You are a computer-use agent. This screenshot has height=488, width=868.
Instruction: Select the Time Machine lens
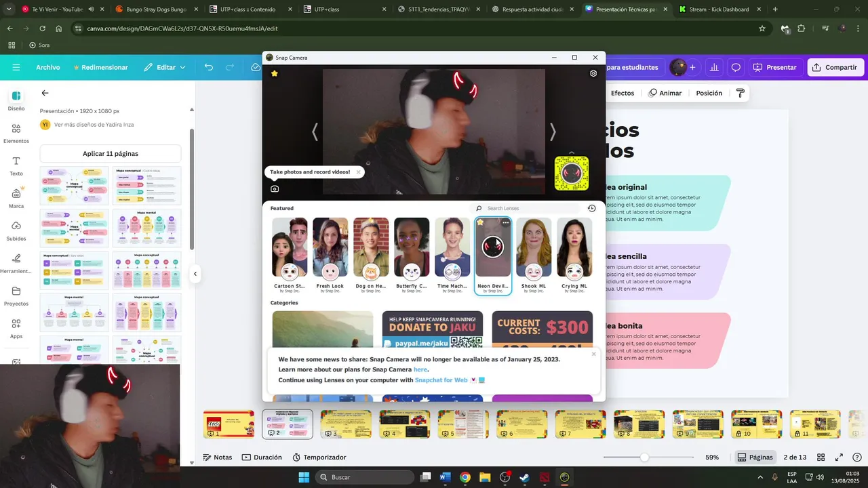pos(452,254)
